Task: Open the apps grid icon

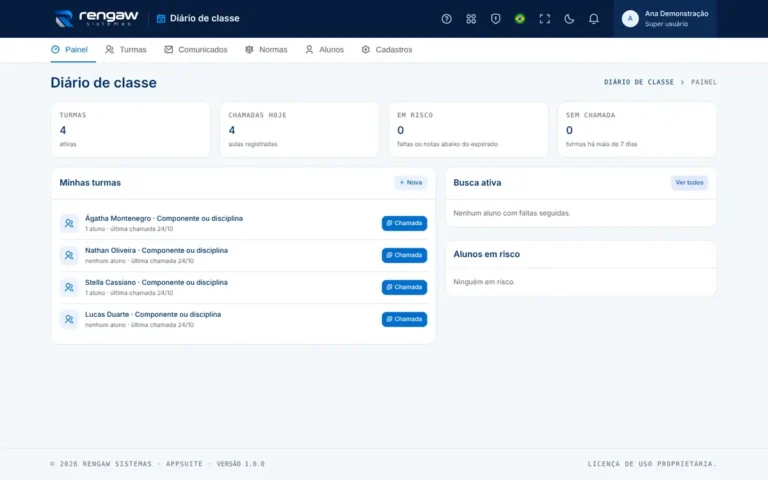Action: point(471,19)
